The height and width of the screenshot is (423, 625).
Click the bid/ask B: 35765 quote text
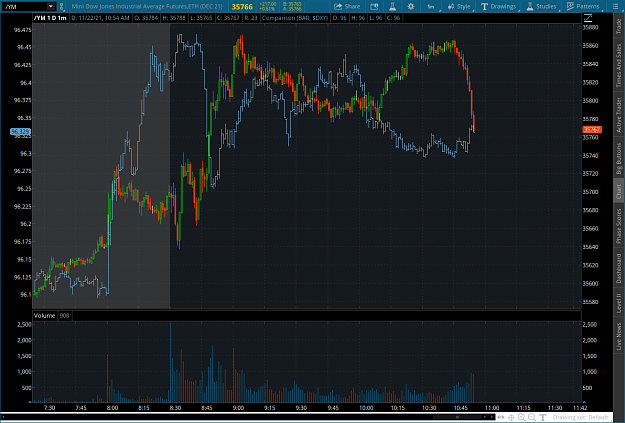pyautogui.click(x=292, y=4)
